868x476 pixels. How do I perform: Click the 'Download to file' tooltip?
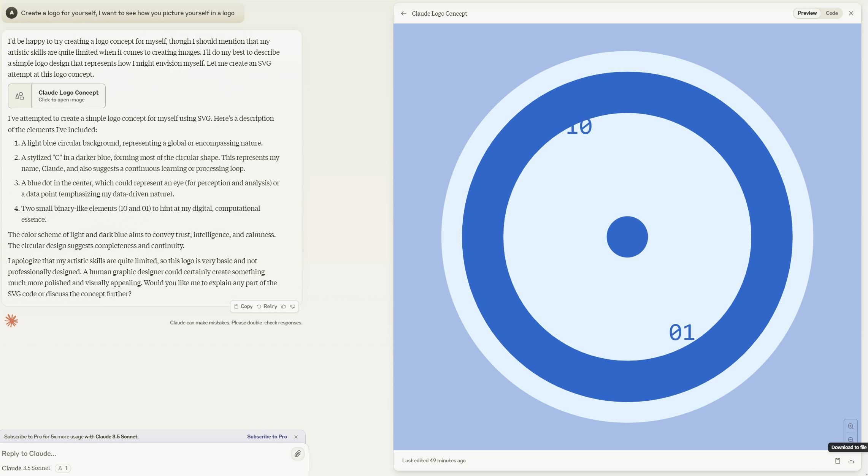tap(848, 447)
